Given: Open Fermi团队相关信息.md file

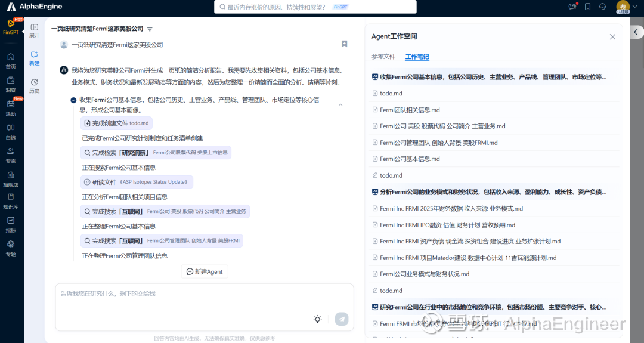Looking at the screenshot, I should pos(494,110).
